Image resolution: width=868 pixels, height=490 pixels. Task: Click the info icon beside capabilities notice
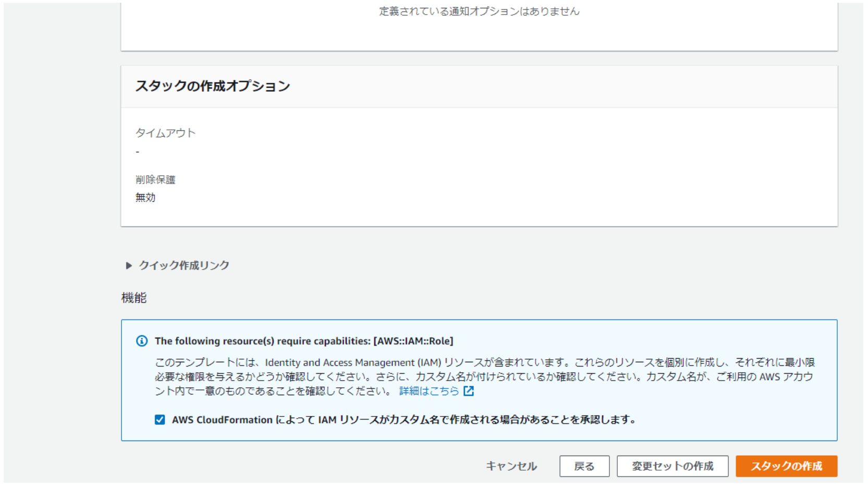[142, 341]
